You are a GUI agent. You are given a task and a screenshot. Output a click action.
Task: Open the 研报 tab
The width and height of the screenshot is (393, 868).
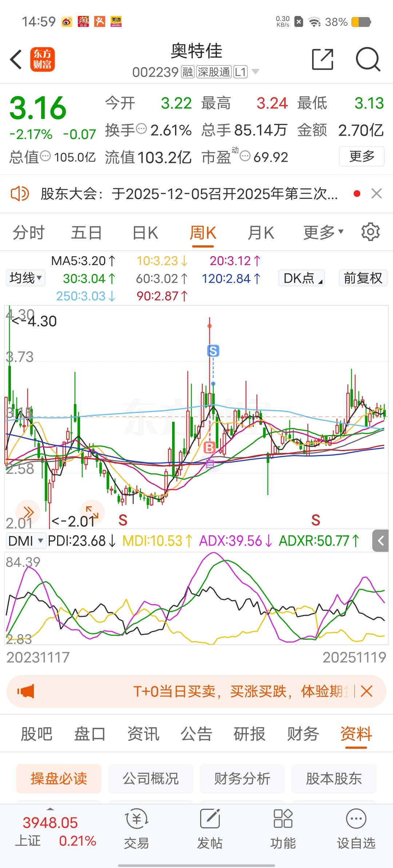(x=249, y=734)
